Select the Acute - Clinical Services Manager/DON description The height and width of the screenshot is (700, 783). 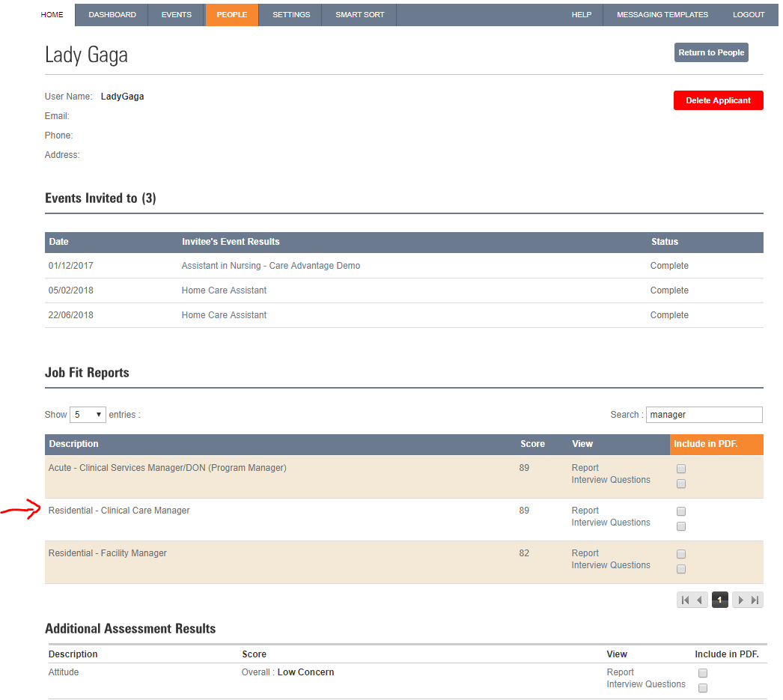tap(167, 468)
